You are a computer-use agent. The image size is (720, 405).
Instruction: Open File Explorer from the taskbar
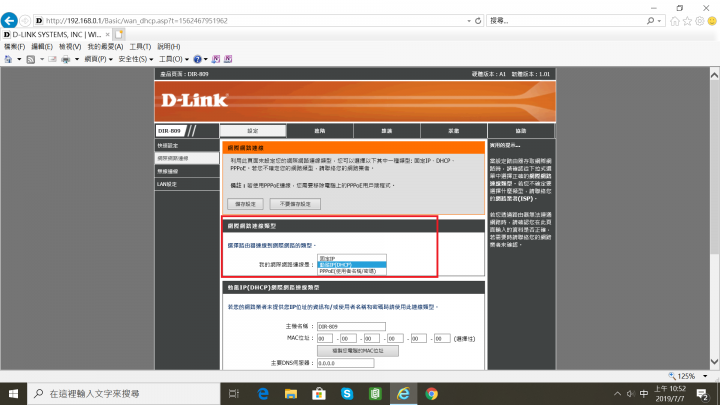tap(291, 394)
